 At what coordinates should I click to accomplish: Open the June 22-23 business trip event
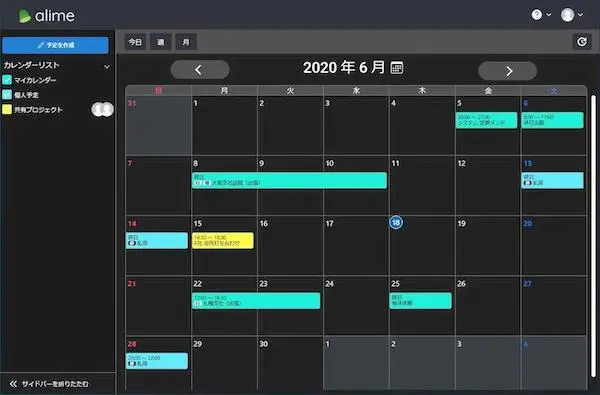tap(256, 300)
